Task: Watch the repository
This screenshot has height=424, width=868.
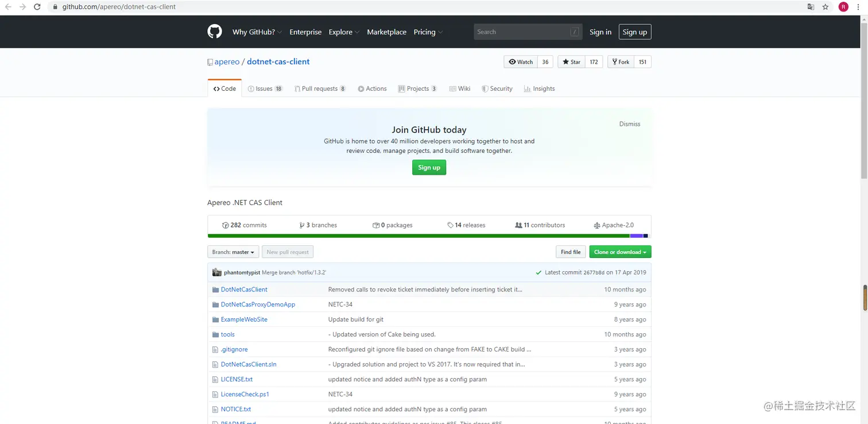Action: [x=521, y=62]
